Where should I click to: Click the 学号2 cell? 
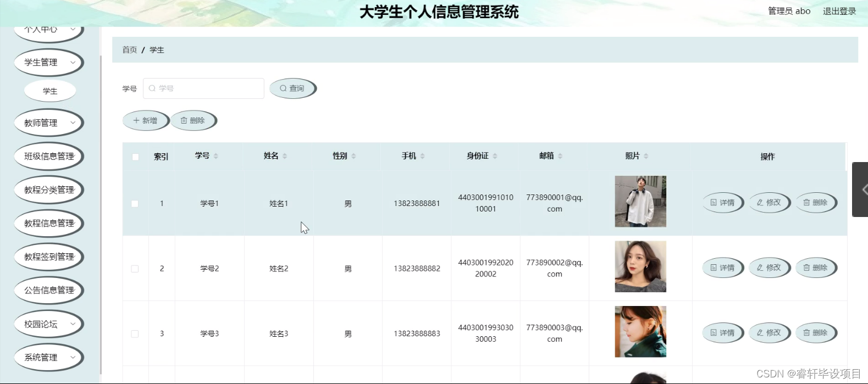coord(209,269)
